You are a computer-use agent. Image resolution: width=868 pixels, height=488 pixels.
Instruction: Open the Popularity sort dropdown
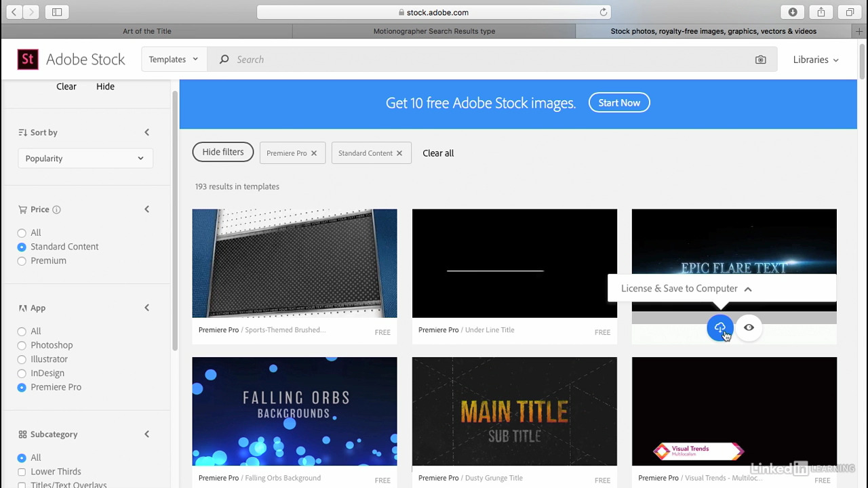tap(85, 159)
